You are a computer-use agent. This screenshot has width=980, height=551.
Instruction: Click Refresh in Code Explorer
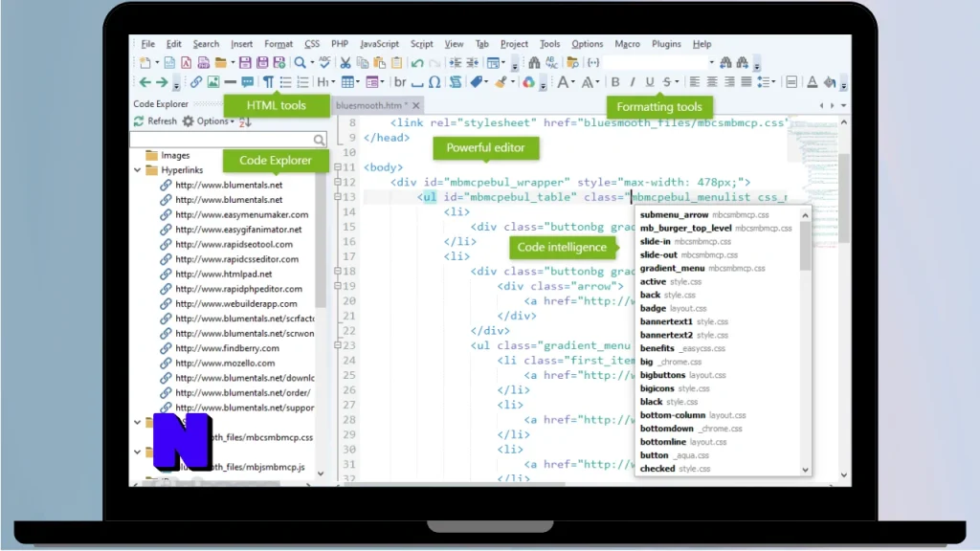click(155, 121)
